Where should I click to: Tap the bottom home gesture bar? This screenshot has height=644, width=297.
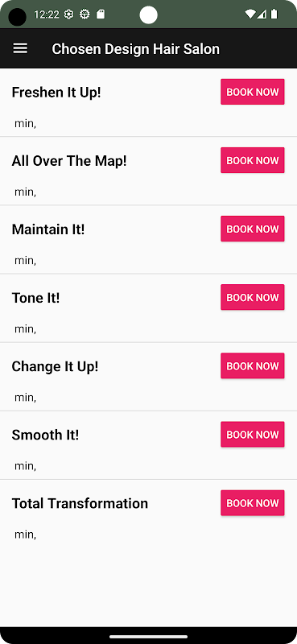click(x=148, y=637)
